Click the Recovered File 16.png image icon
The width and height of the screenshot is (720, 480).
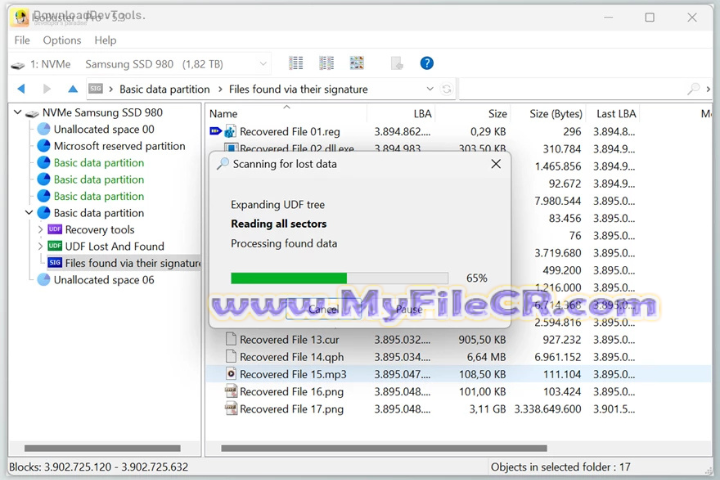point(231,391)
